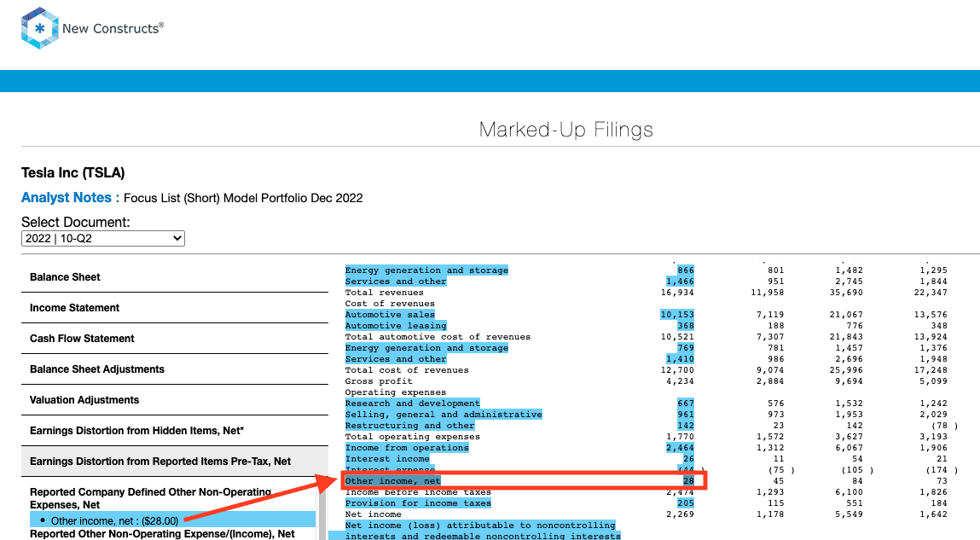This screenshot has height=540, width=980.
Task: Click Reported Company Defined Other Non-Operating Expenses heading
Action: click(151, 498)
